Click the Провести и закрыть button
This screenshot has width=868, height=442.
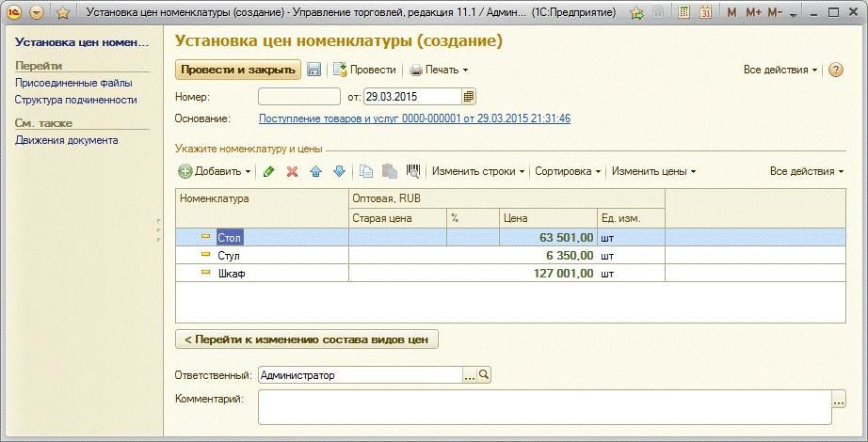point(237,71)
